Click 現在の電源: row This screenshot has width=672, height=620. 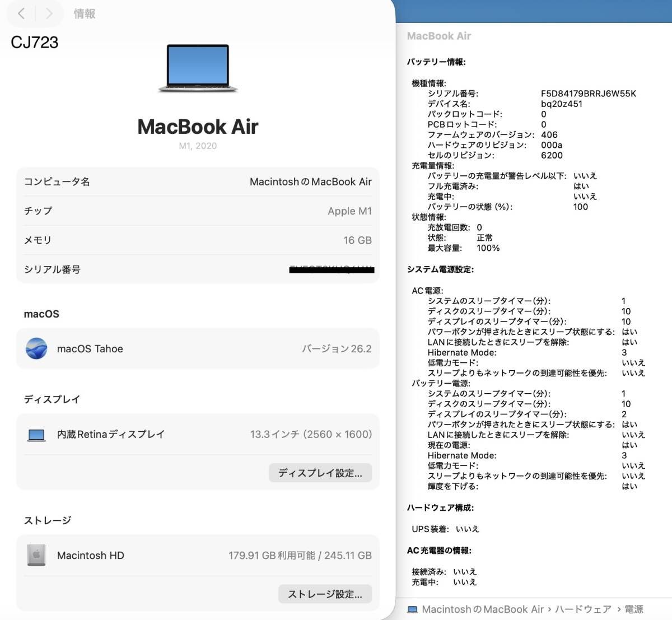(533, 445)
